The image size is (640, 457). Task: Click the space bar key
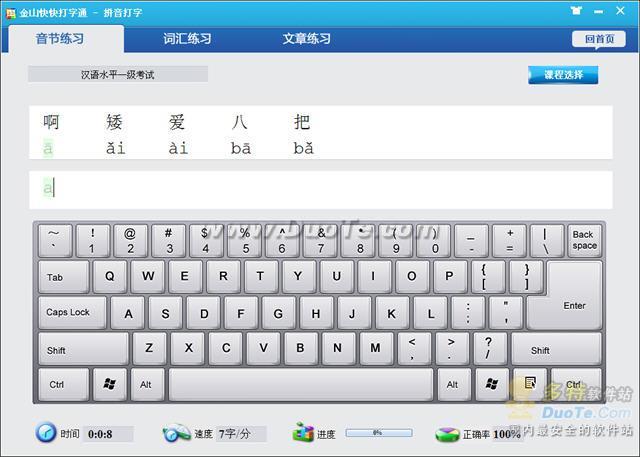pyautogui.click(x=301, y=384)
